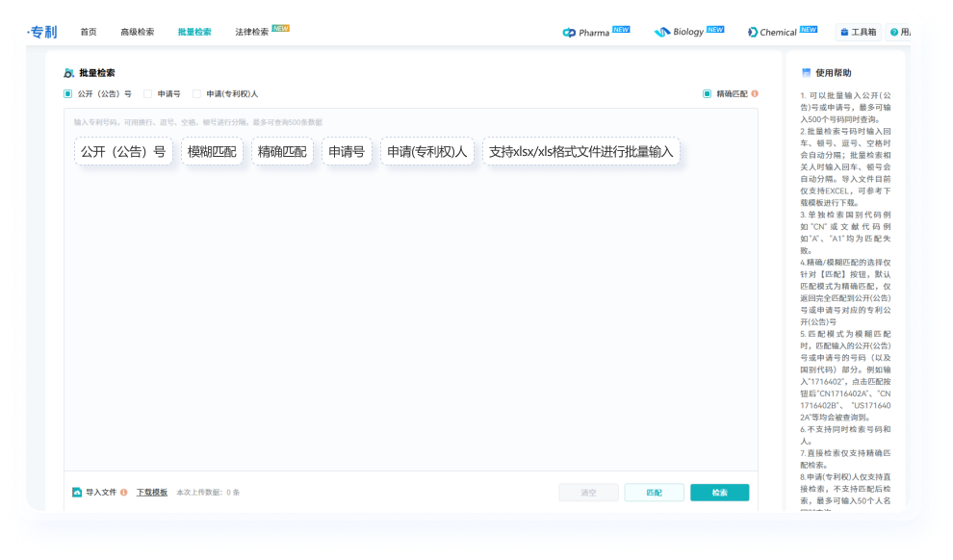Click the 下载模板 link
The height and width of the screenshot is (560, 953).
tap(152, 492)
